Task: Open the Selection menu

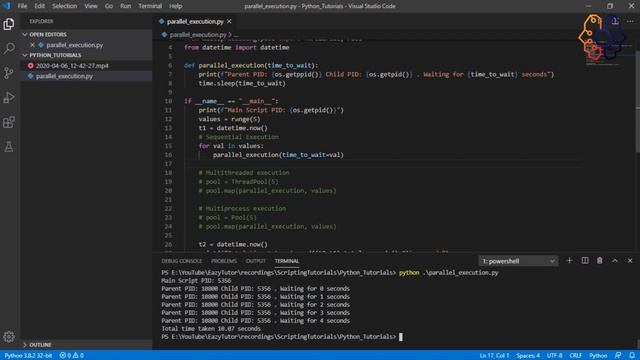Action: pos(64,6)
